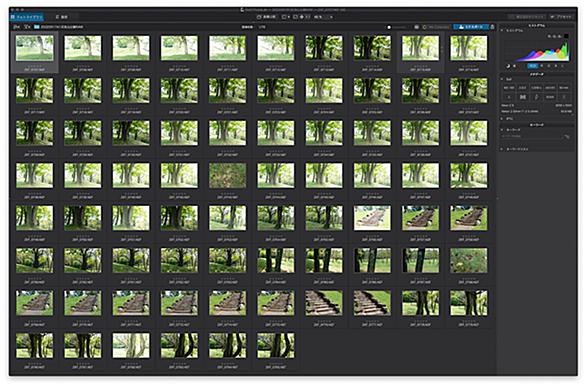Open the compare mode dropdown beside Compare
586x386 pixels.
coord(285,17)
